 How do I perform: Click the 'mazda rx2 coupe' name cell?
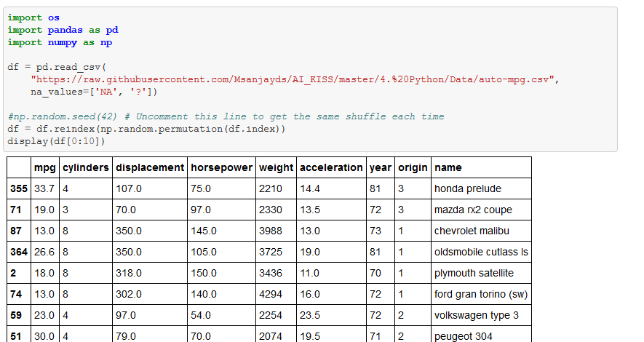click(x=481, y=210)
